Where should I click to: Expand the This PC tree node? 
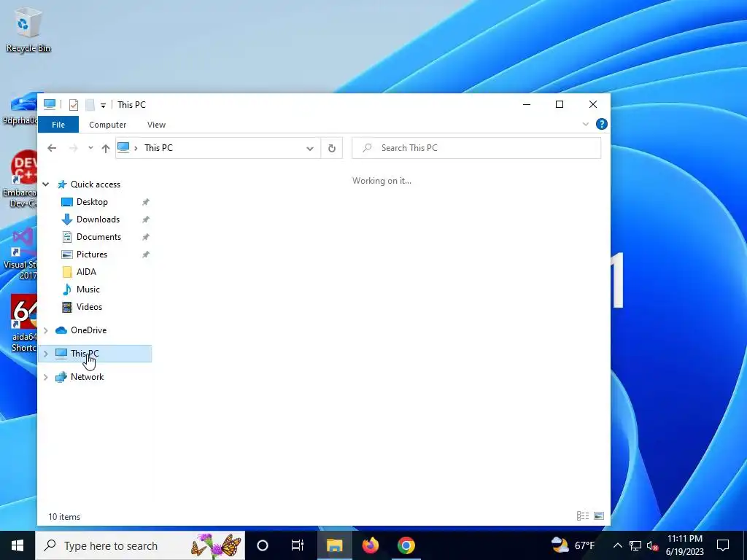46,354
